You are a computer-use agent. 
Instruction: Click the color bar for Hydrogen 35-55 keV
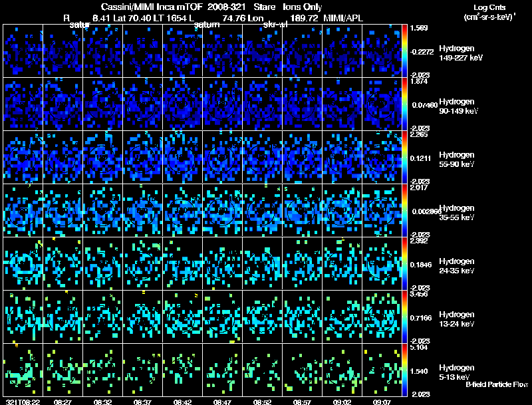[404, 211]
